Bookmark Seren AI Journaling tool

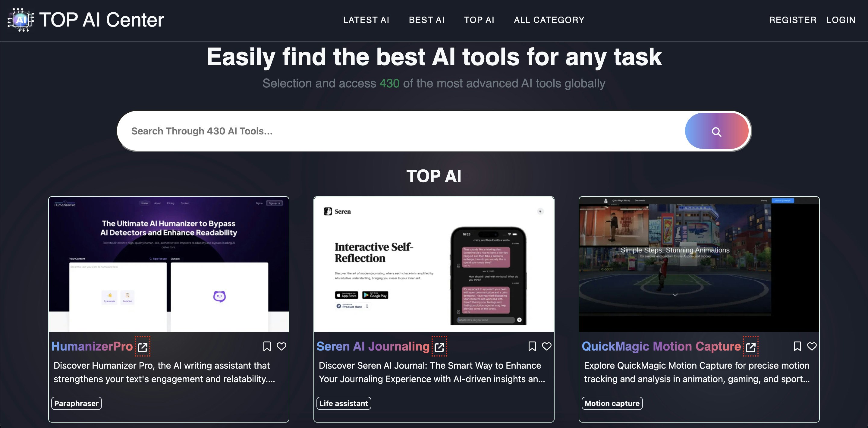click(532, 346)
